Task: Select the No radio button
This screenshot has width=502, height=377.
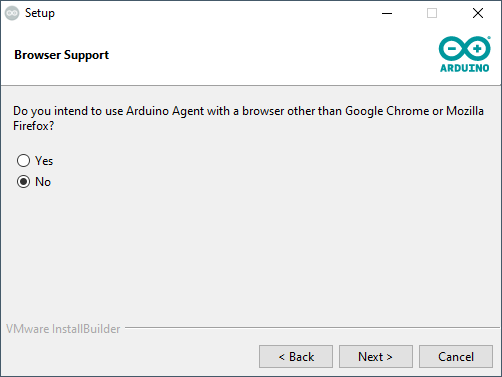Action: tap(23, 182)
